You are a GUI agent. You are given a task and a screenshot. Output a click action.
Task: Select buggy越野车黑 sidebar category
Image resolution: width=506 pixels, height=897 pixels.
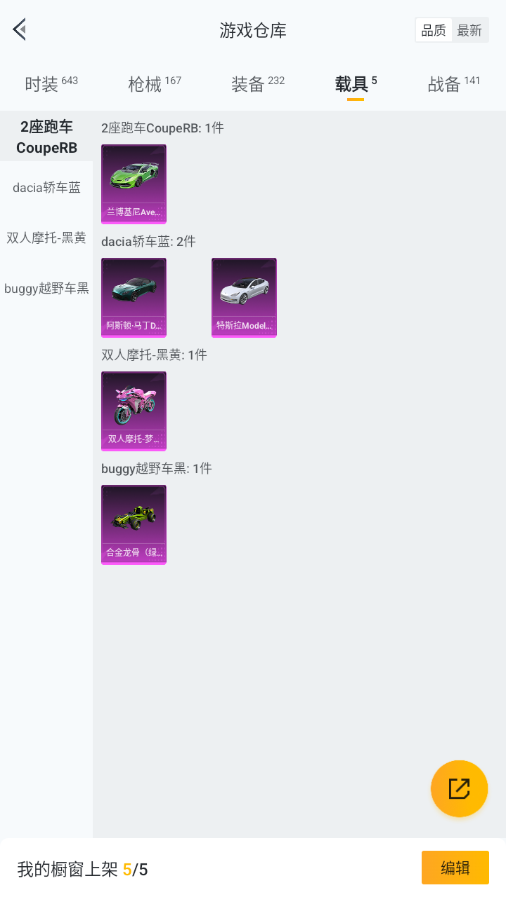click(46, 288)
